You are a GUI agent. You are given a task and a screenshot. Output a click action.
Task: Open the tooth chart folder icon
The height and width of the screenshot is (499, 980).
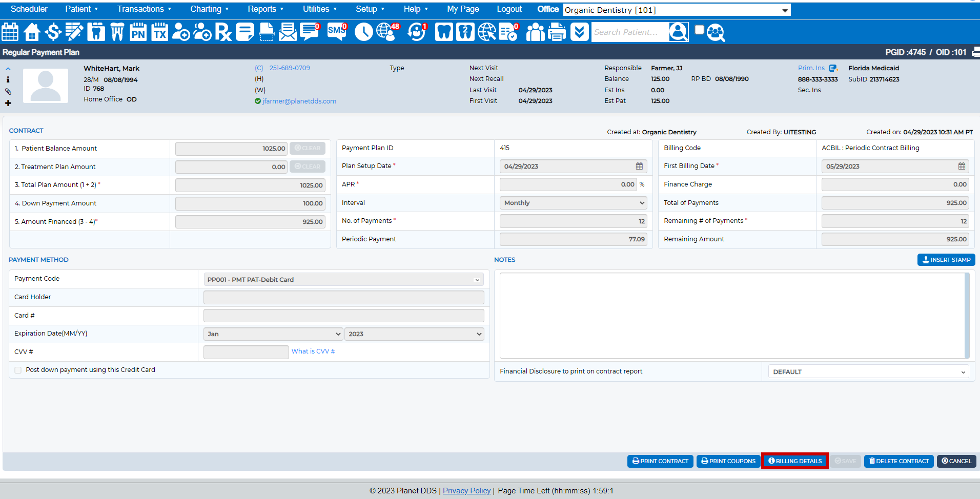click(x=96, y=32)
